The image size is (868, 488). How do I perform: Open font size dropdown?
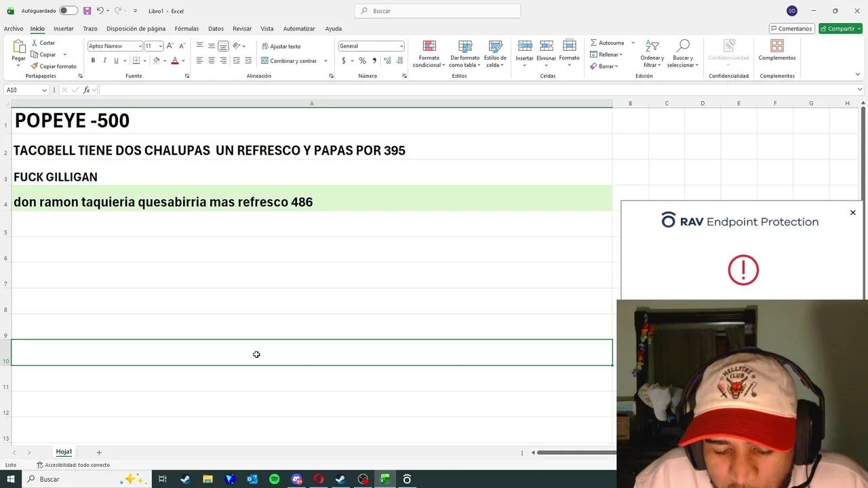160,45
